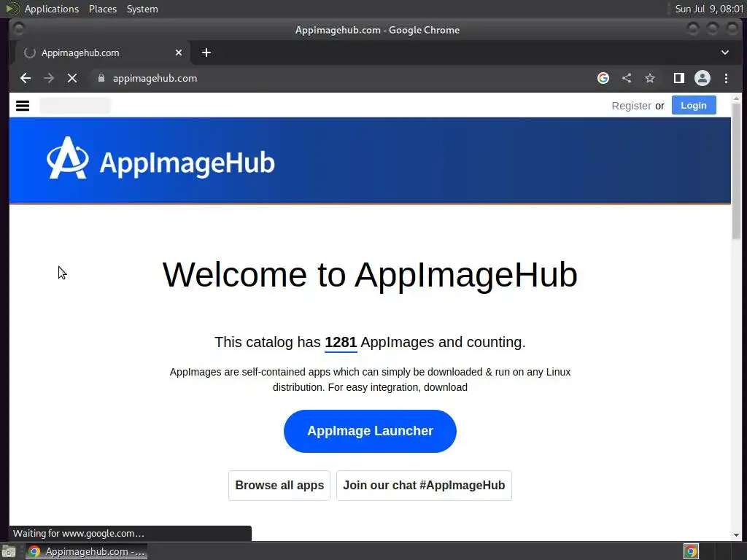Click the Welcome to AppImageHub heading
Viewport: 747px width, 560px height.
pyautogui.click(x=370, y=275)
